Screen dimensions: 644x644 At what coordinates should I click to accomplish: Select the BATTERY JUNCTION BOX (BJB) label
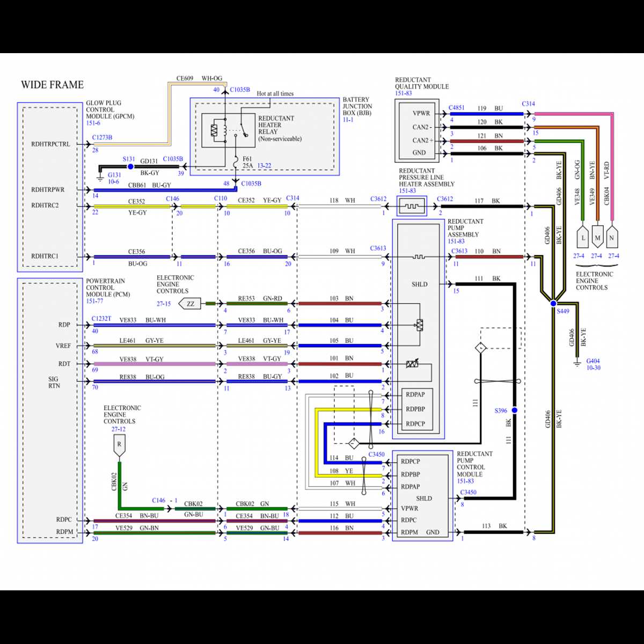(357, 106)
